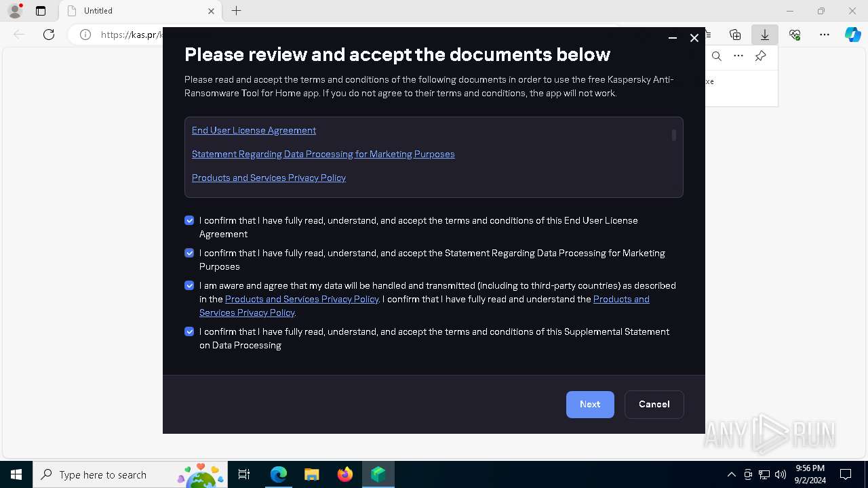Go back with the browser back arrow

coord(19,35)
